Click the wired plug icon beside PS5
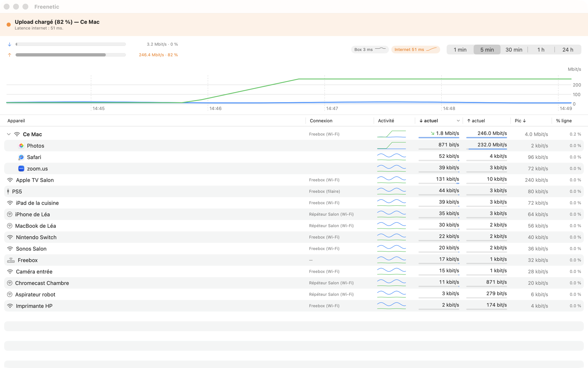The image size is (588, 368). 8,191
